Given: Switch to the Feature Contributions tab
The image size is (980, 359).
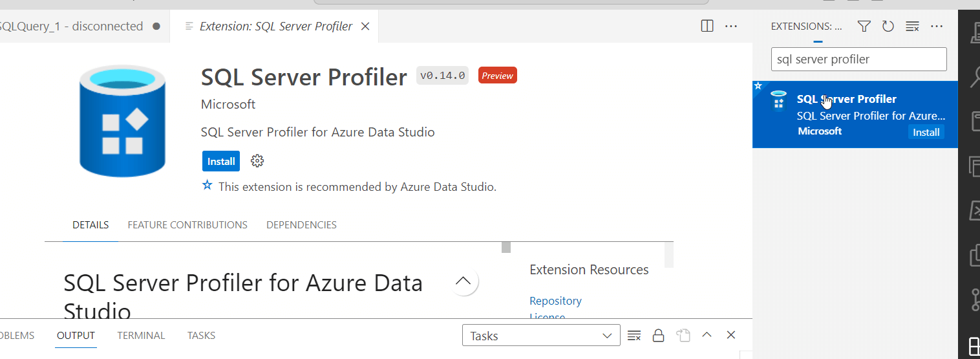Looking at the screenshot, I should (187, 225).
